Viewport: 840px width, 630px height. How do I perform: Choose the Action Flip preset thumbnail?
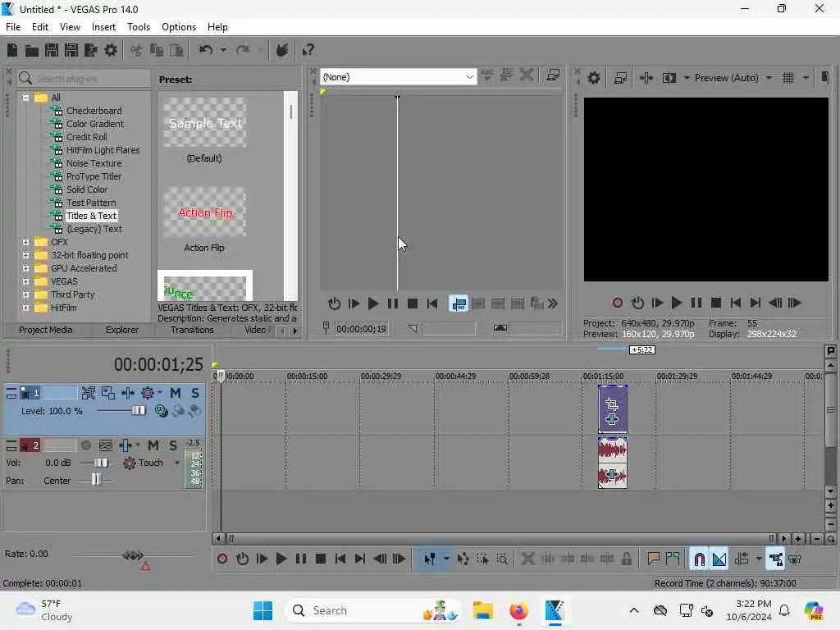coord(204,212)
